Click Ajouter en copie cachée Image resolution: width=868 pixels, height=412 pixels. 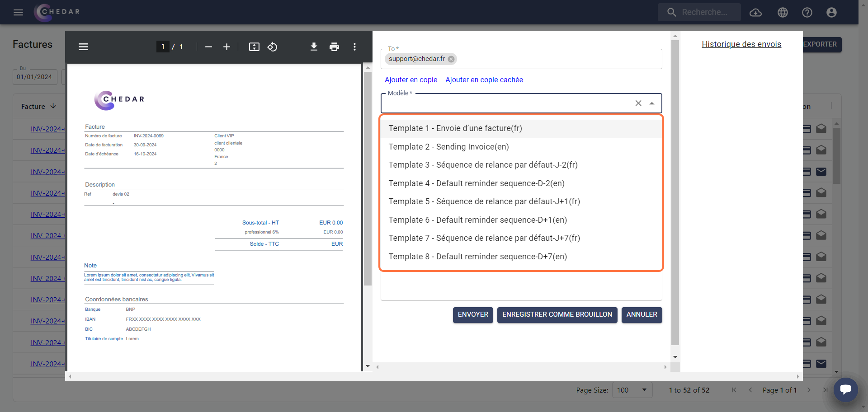pos(484,80)
